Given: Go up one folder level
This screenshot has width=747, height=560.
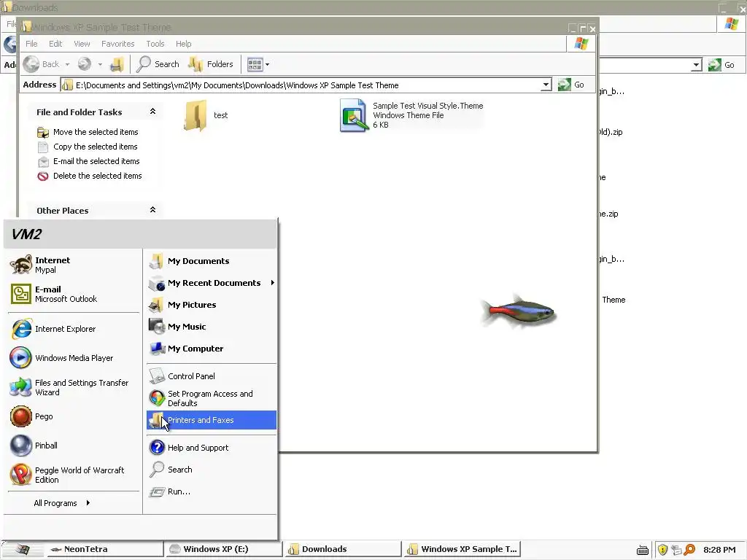Looking at the screenshot, I should (x=117, y=64).
